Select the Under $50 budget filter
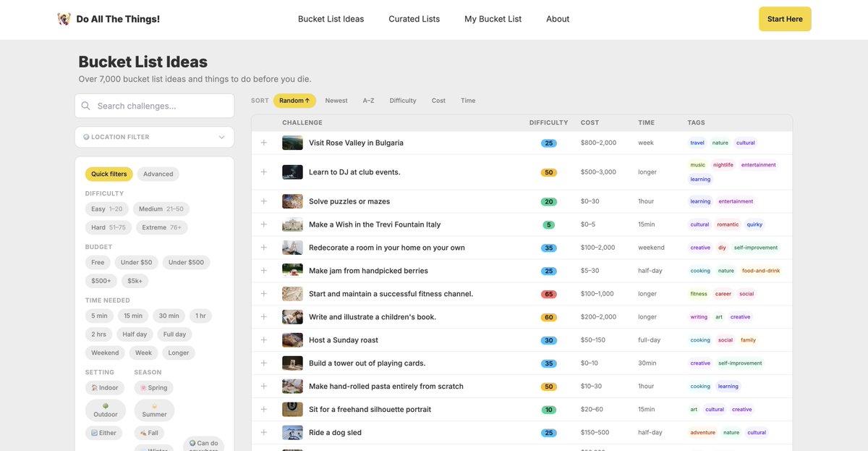868x451 pixels. 136,262
